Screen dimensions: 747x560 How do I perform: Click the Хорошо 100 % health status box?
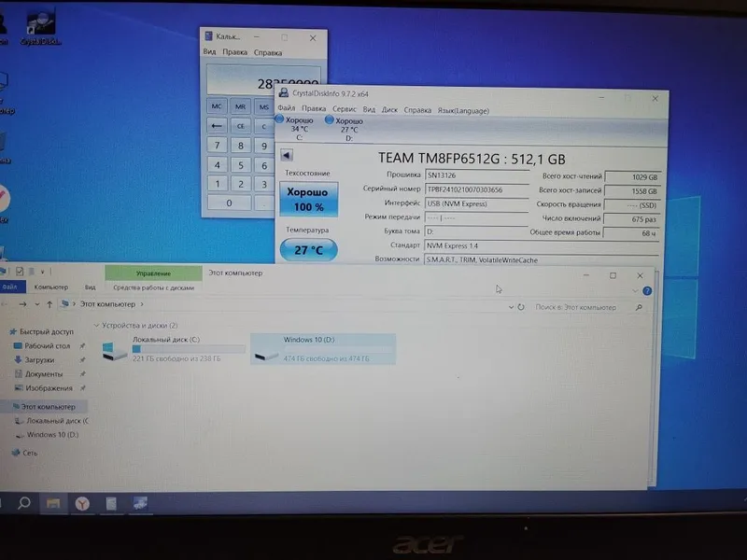pyautogui.click(x=309, y=200)
